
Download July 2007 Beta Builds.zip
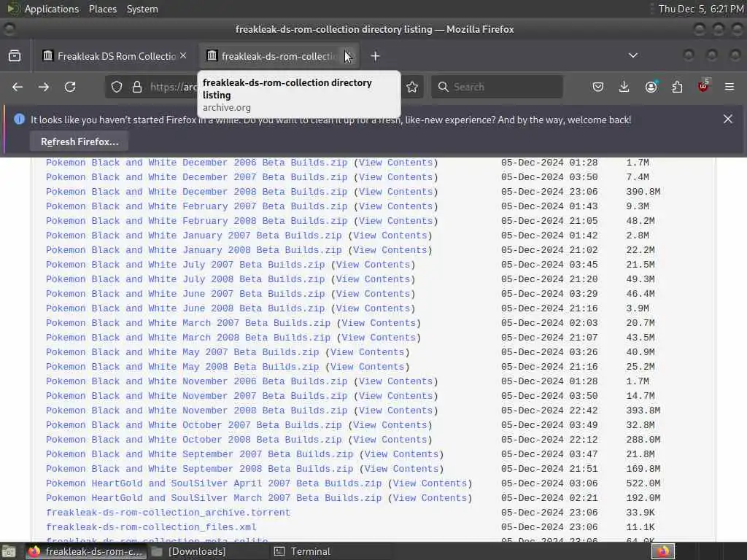coord(185,264)
